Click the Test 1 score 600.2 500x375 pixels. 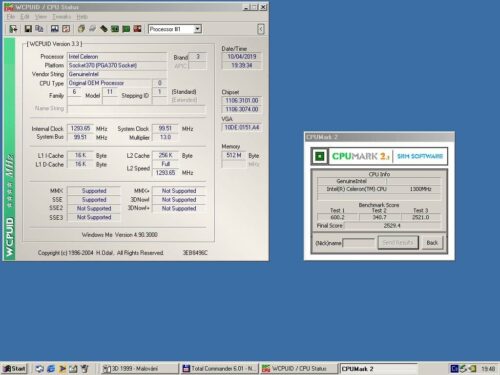pyautogui.click(x=337, y=217)
